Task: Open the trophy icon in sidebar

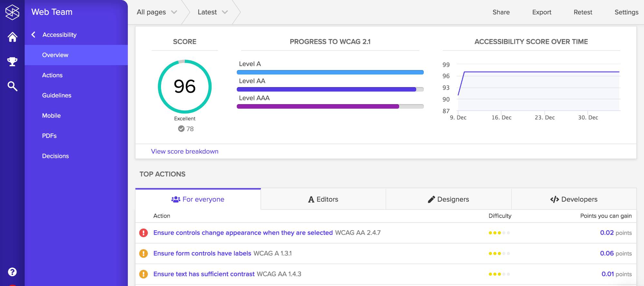Action: (12, 62)
